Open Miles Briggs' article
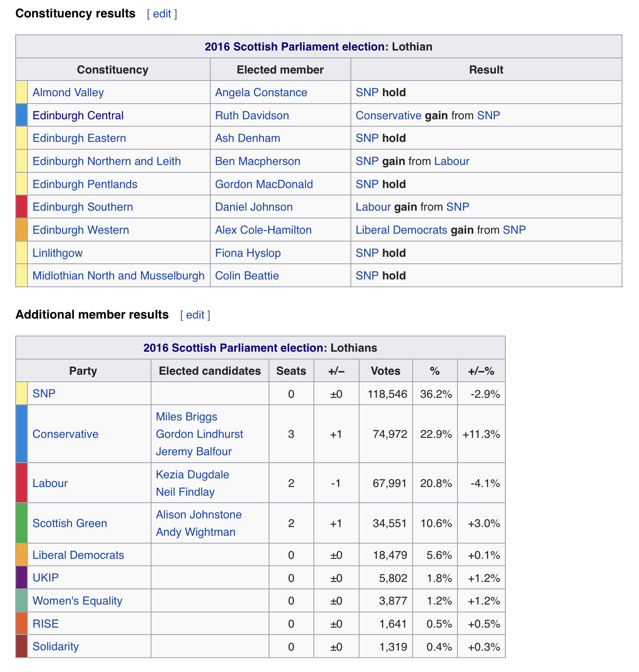This screenshot has width=639, height=672. pos(187,417)
